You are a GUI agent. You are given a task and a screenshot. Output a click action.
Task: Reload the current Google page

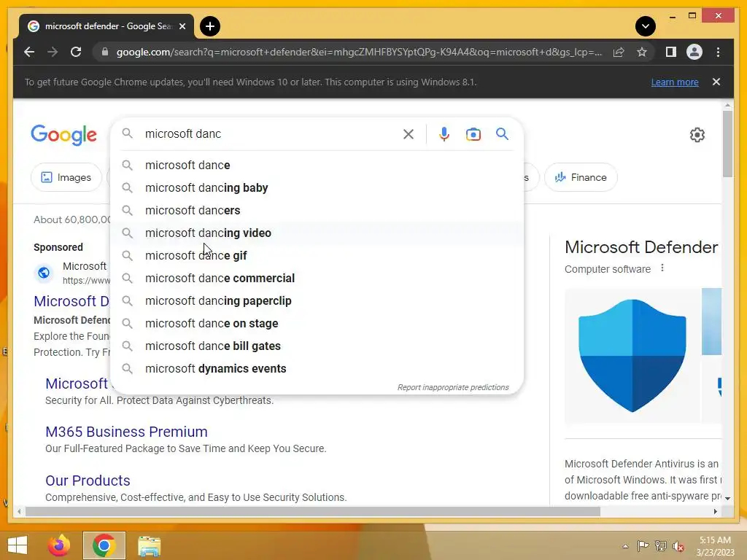tap(76, 52)
